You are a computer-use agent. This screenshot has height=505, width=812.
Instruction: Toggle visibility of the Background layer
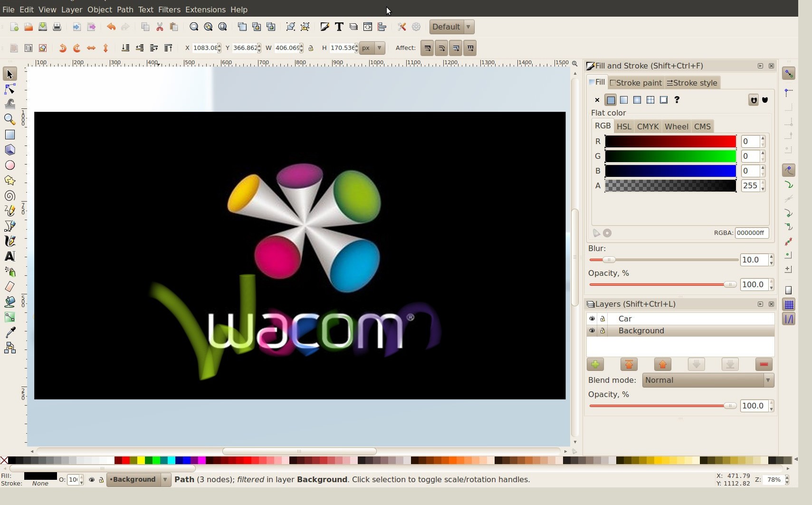(x=592, y=330)
